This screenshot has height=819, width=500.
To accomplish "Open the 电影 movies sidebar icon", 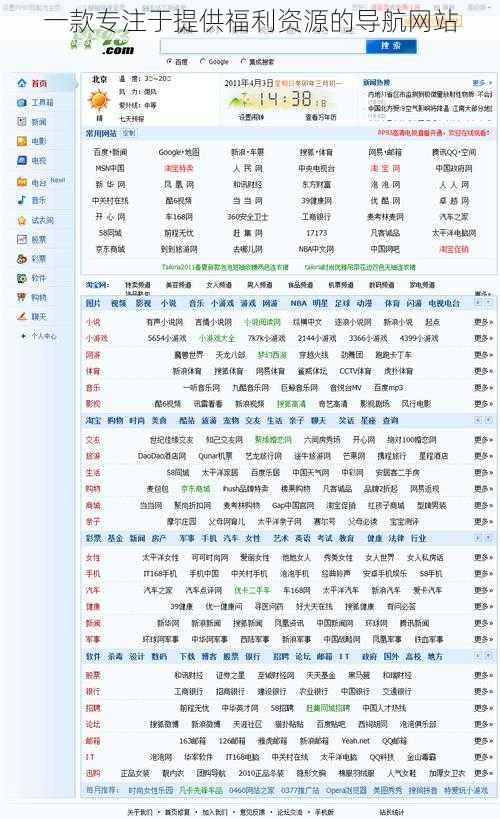I will tap(22, 141).
